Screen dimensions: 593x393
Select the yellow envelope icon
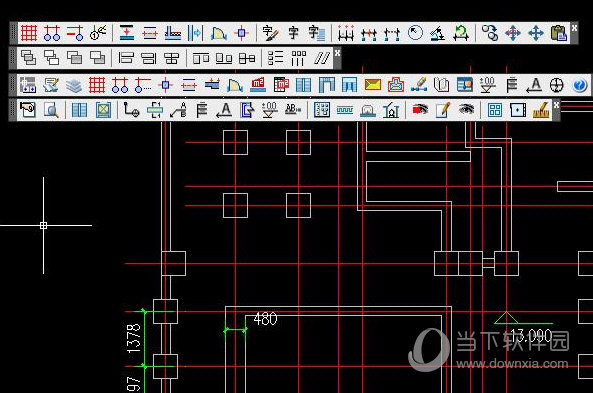coord(373,85)
